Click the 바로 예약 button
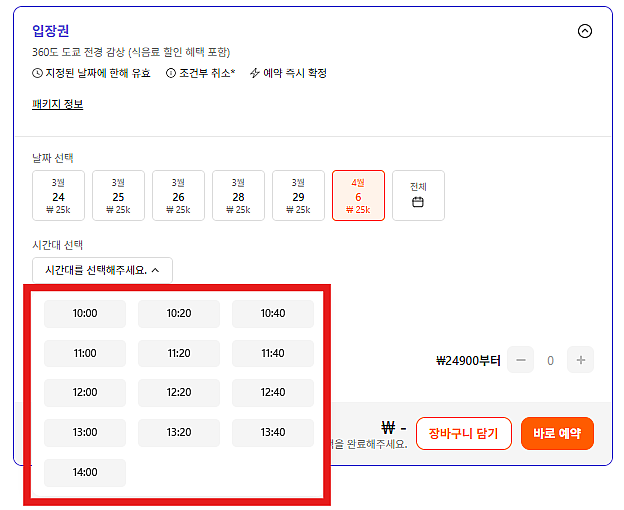This screenshot has height=510, width=624. [557, 433]
